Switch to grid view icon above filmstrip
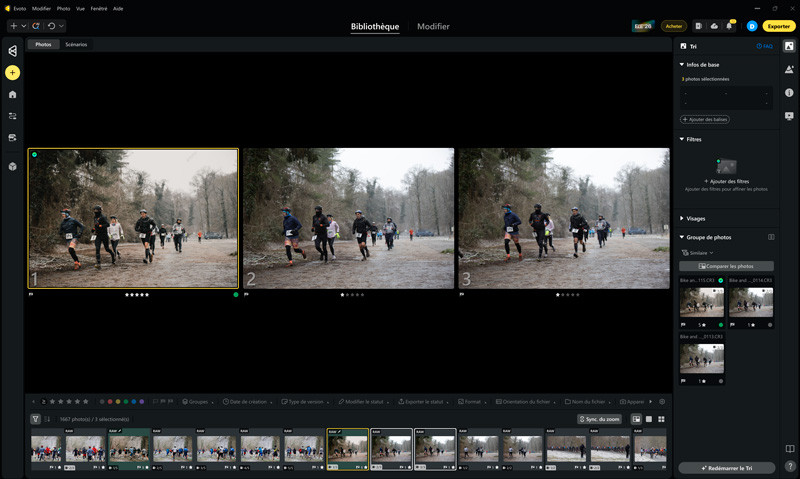Image resolution: width=800 pixels, height=479 pixels. 661,419
